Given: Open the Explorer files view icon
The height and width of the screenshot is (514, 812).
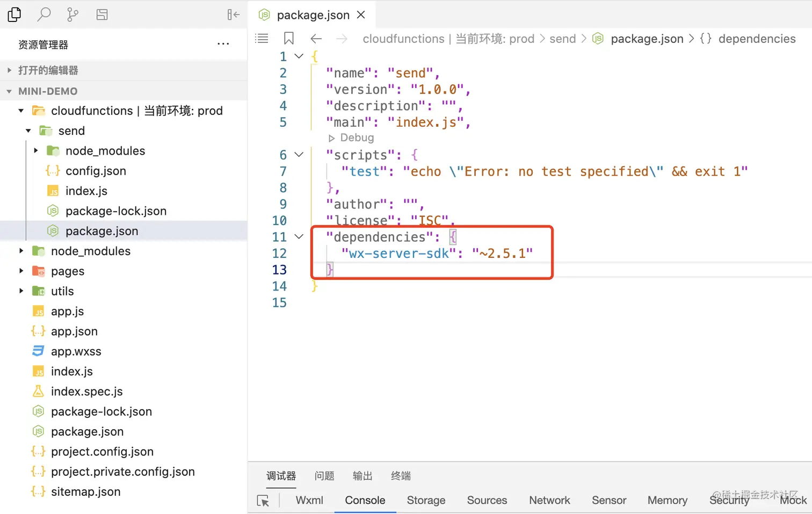Looking at the screenshot, I should point(15,15).
